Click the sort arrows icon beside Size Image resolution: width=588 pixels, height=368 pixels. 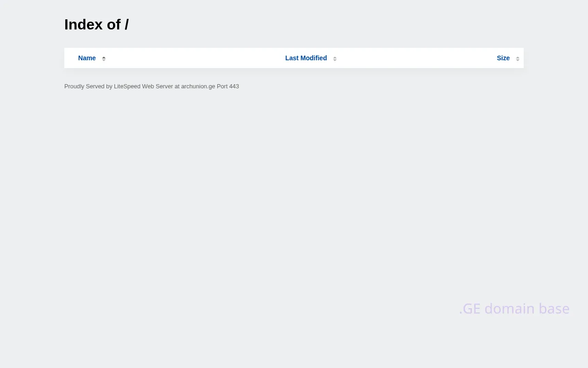click(518, 58)
